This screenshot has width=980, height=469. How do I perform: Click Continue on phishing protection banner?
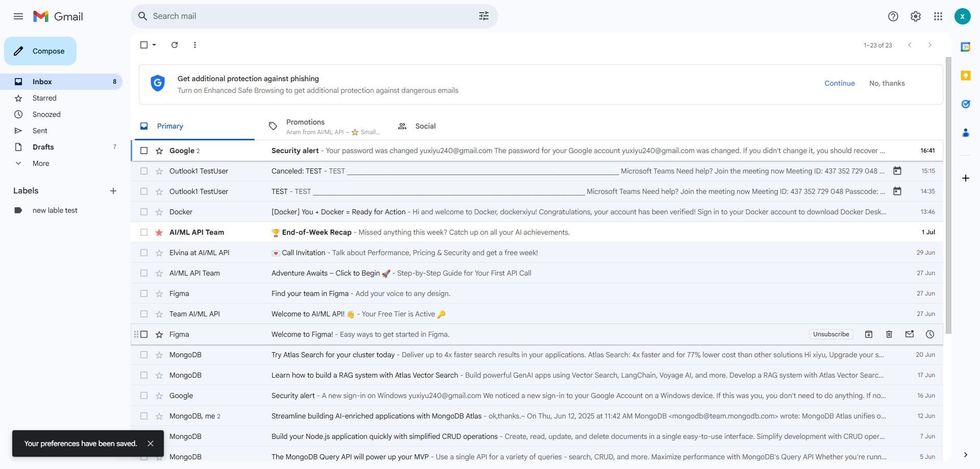pyautogui.click(x=840, y=83)
